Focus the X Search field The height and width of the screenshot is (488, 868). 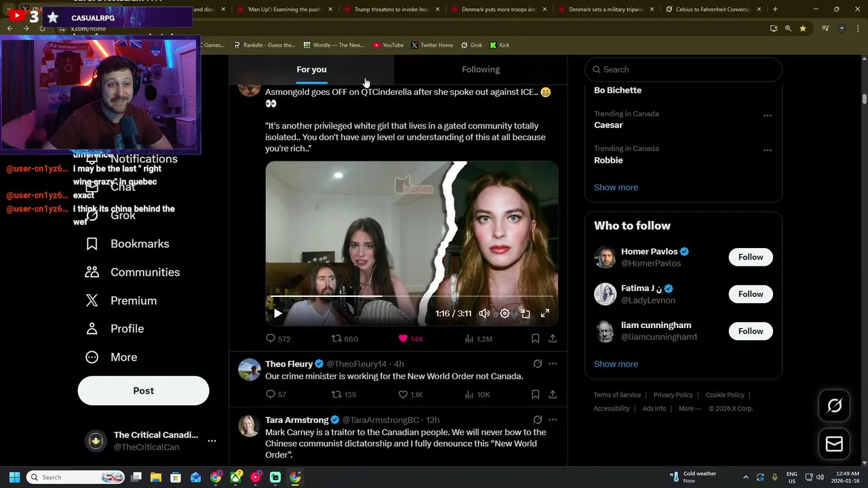pos(684,70)
